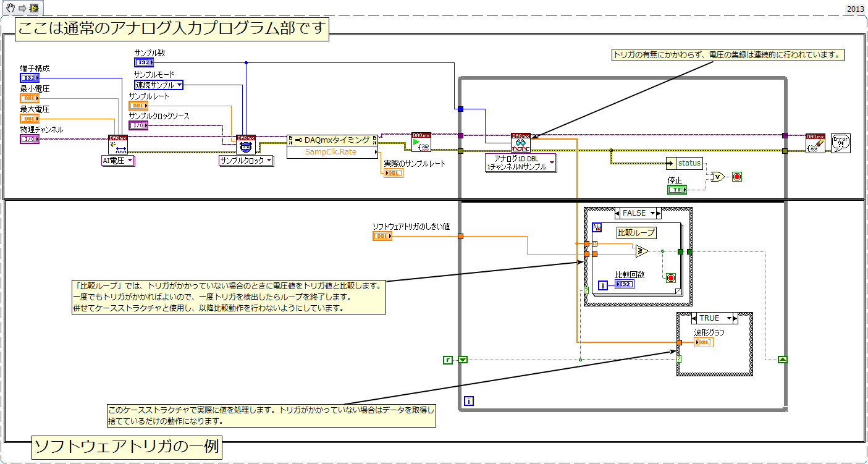This screenshot has height=464, width=868.
Task: Select the greater-or-equal comparison node
Action: [641, 251]
